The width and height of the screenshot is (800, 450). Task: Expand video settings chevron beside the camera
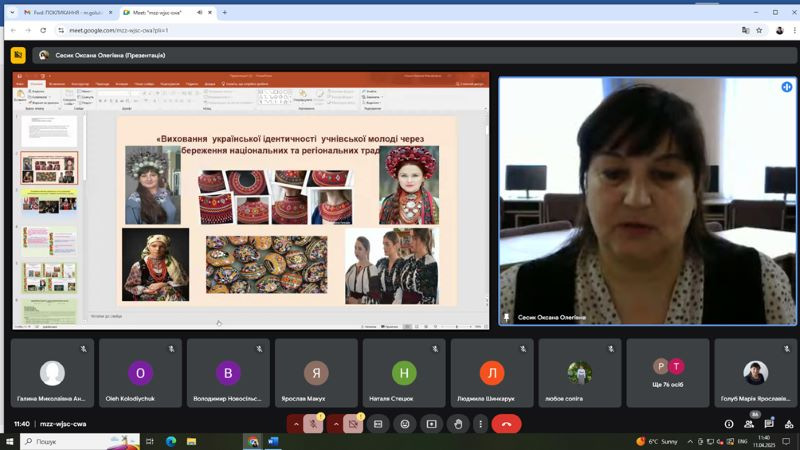tap(336, 424)
